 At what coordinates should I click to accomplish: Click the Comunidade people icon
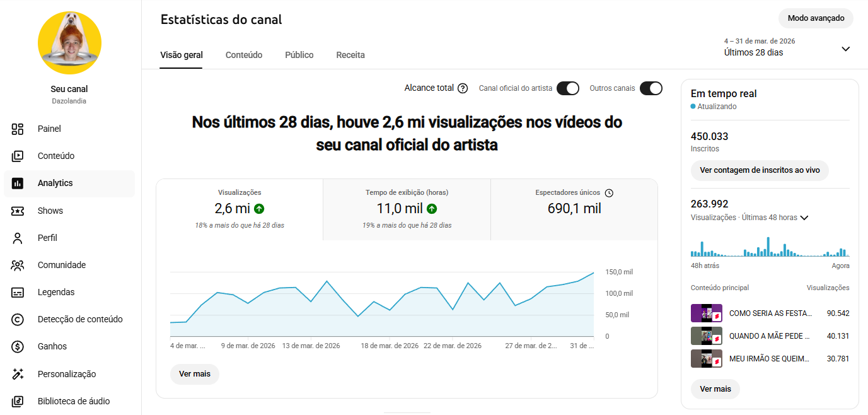[18, 265]
